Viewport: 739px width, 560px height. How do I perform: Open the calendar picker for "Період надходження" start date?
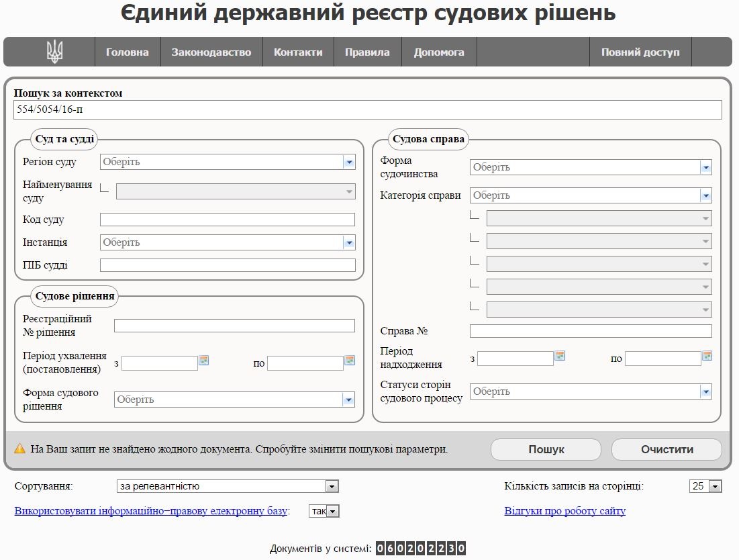[560, 357]
